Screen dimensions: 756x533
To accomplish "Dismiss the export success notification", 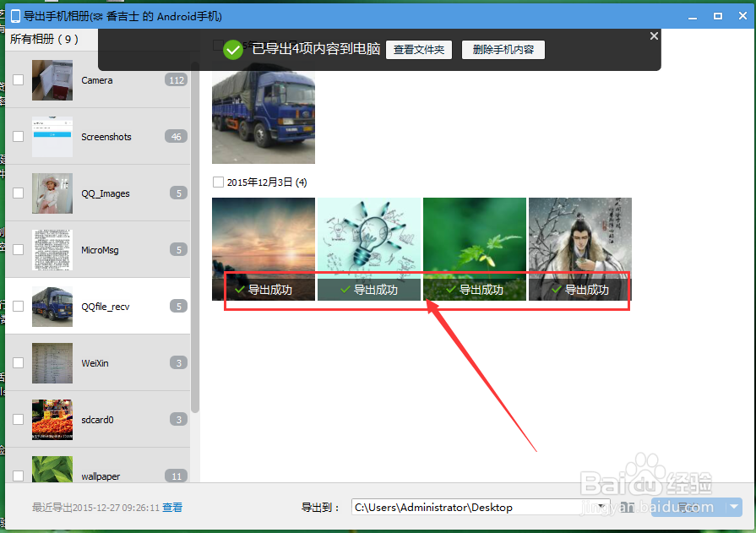I will 654,36.
